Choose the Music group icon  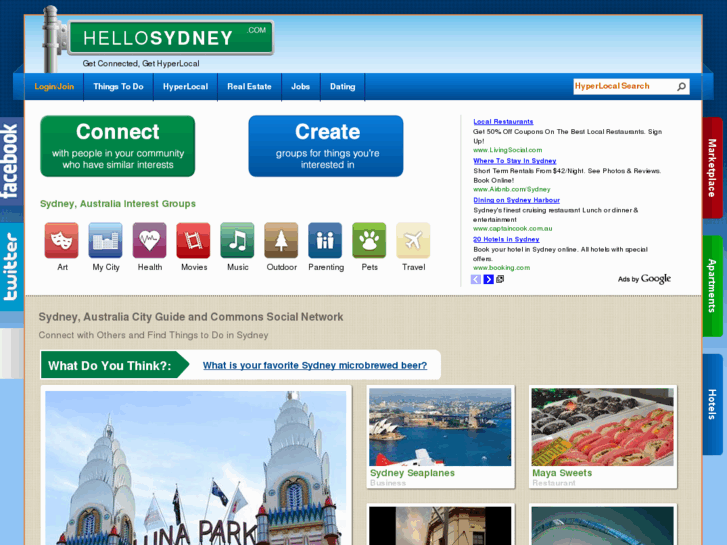pos(237,240)
